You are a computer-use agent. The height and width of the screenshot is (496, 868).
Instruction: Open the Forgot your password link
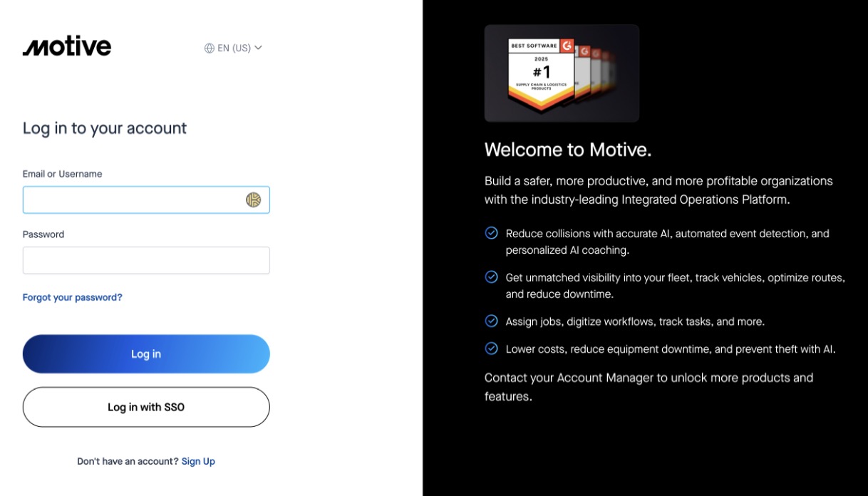(73, 298)
